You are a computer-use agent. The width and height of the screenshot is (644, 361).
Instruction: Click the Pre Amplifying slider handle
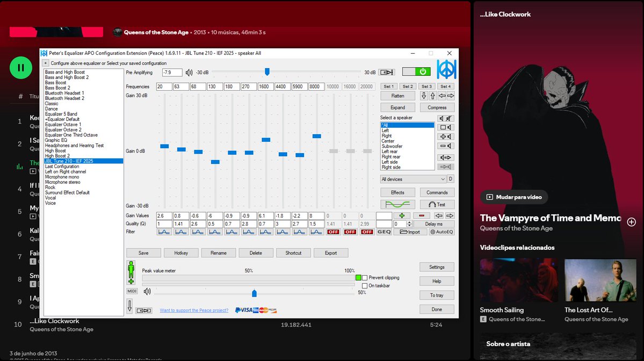(x=267, y=72)
